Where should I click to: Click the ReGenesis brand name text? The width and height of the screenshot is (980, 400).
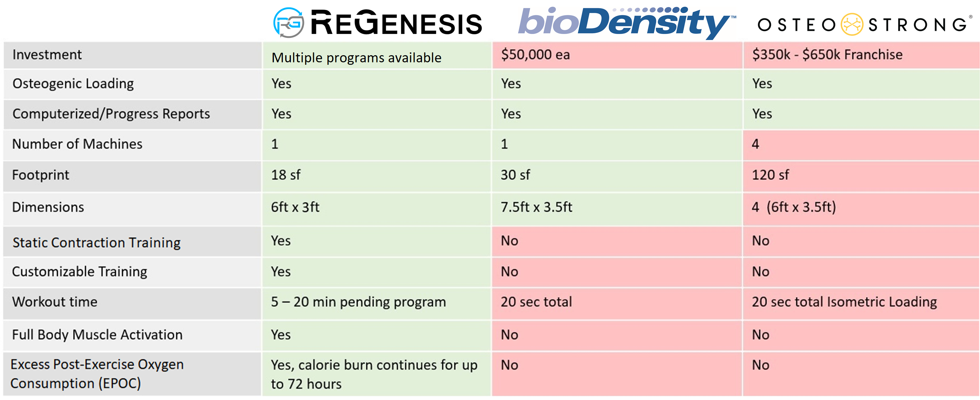(x=396, y=23)
